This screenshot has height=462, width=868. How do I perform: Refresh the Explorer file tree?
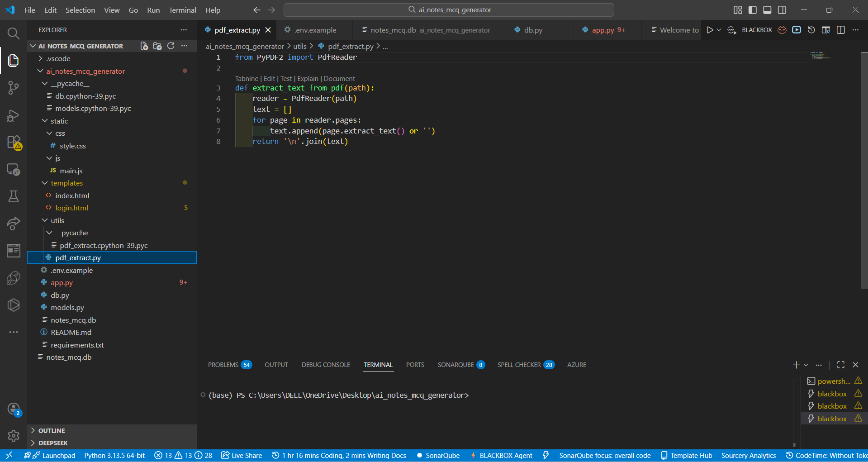(x=171, y=46)
